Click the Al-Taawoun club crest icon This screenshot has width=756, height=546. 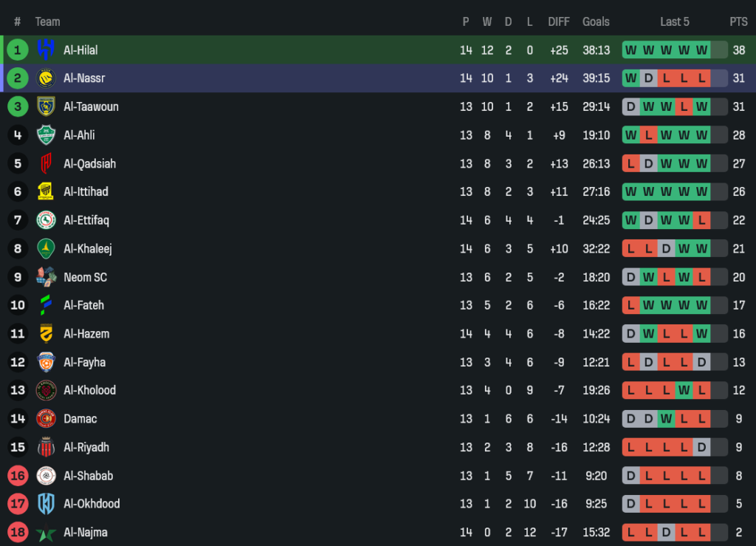(x=46, y=106)
